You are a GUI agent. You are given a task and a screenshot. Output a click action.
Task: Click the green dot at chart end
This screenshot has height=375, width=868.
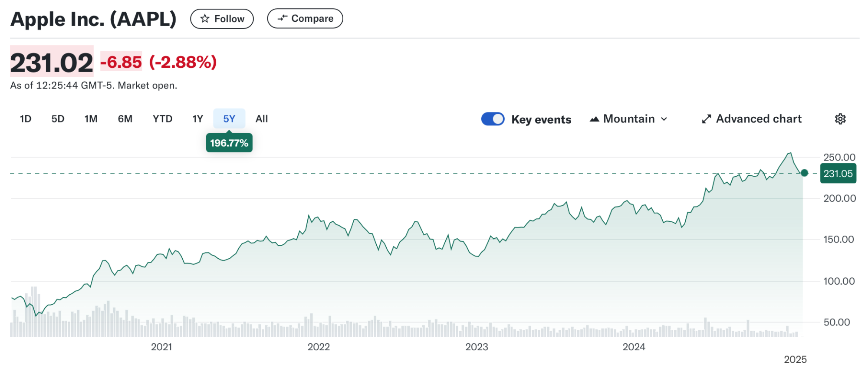[x=804, y=173]
